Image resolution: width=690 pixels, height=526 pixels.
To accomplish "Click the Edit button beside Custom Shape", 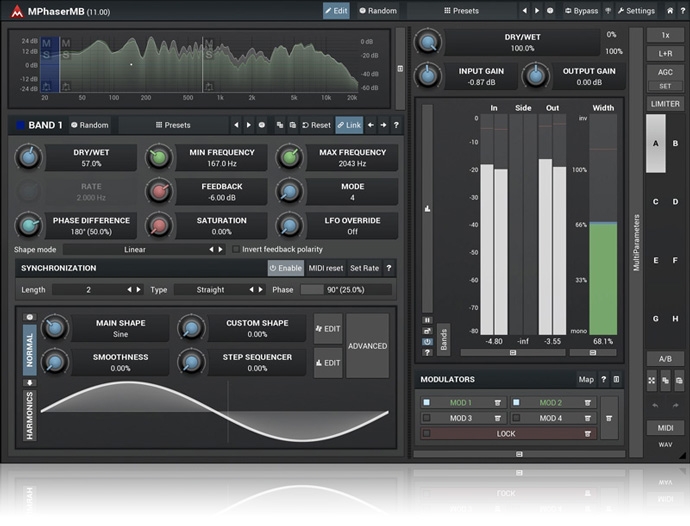I will [x=327, y=329].
